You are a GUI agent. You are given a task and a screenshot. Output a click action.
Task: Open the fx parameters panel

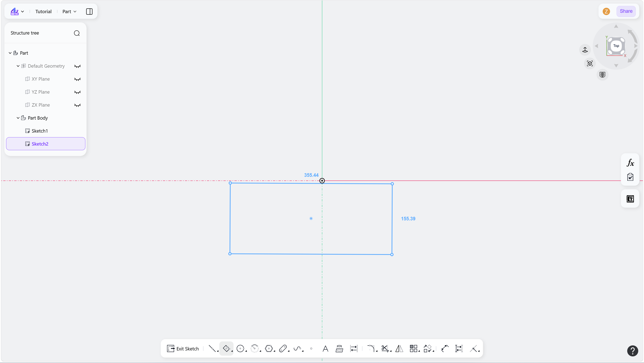[x=630, y=163]
